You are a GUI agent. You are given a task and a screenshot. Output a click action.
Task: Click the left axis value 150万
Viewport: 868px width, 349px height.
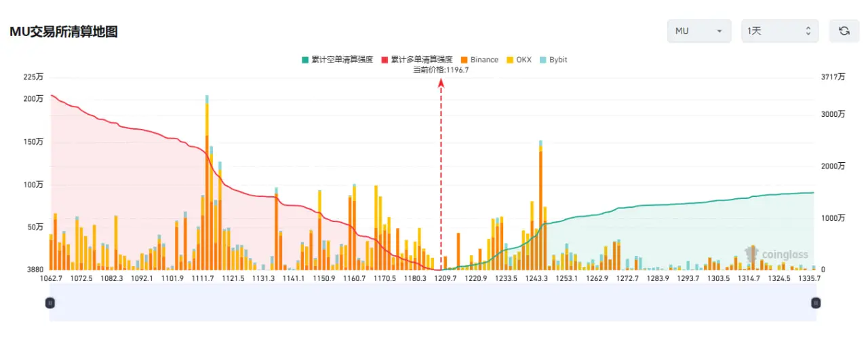[x=33, y=142]
